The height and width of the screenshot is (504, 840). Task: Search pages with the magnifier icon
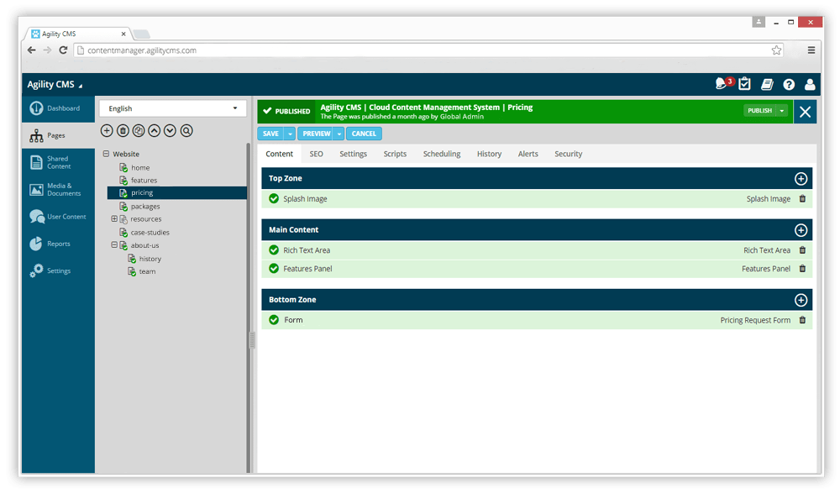186,130
